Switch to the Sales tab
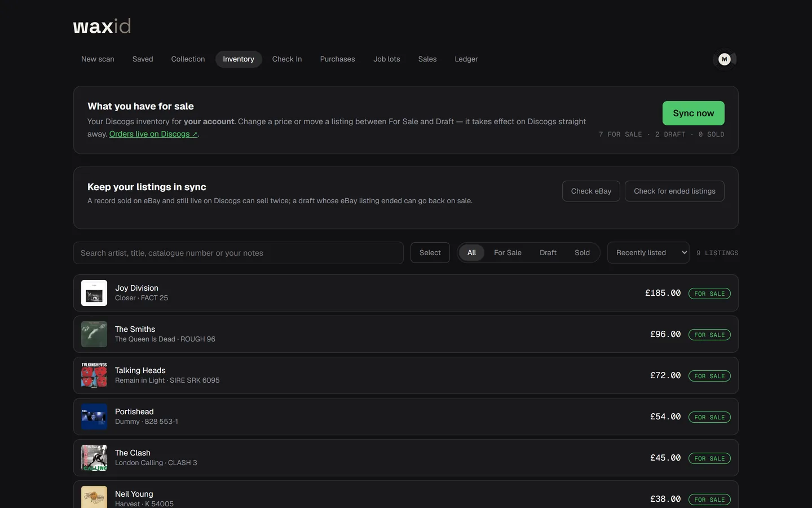Viewport: 812px width, 508px height. (x=427, y=59)
